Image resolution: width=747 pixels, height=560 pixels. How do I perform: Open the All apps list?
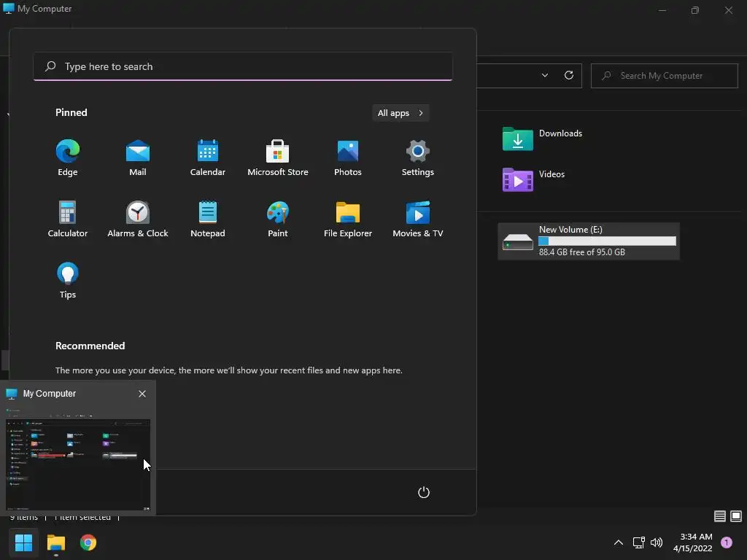click(x=400, y=113)
